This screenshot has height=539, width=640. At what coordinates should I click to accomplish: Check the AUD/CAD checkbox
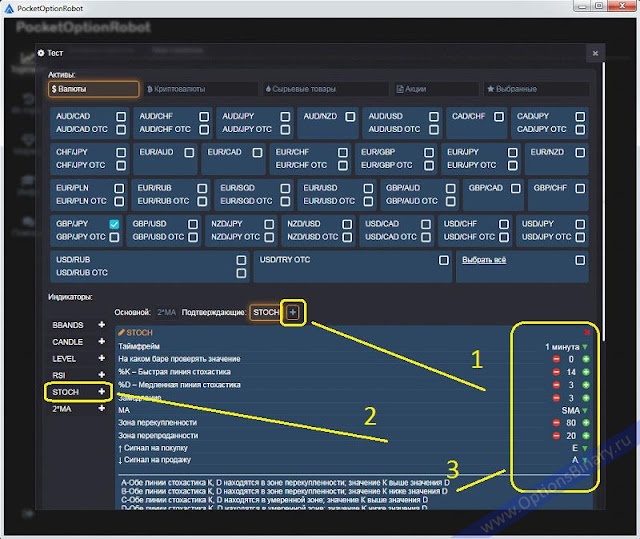tap(121, 117)
